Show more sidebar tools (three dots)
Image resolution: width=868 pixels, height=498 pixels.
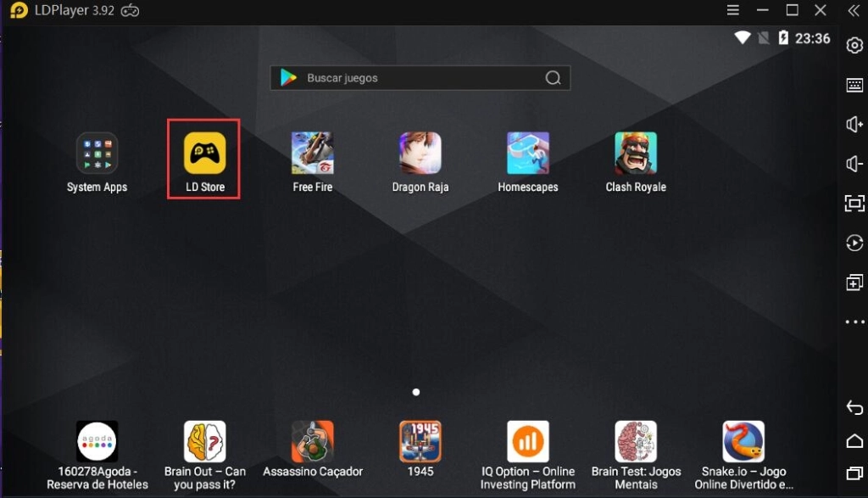854,322
